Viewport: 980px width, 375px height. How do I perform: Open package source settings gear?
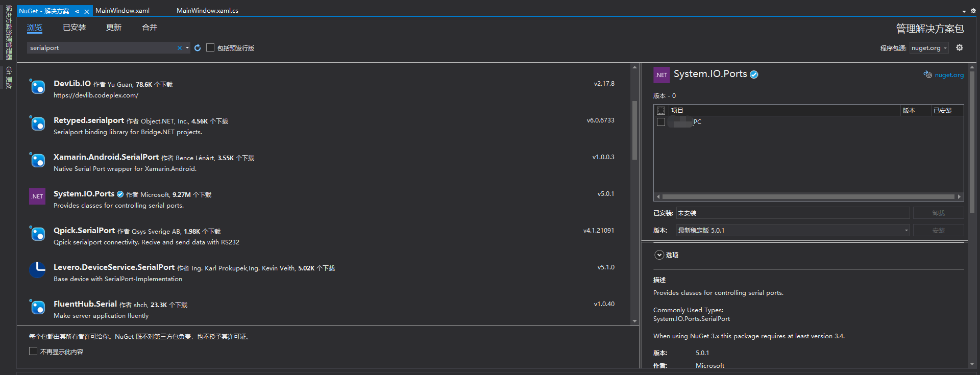(960, 47)
